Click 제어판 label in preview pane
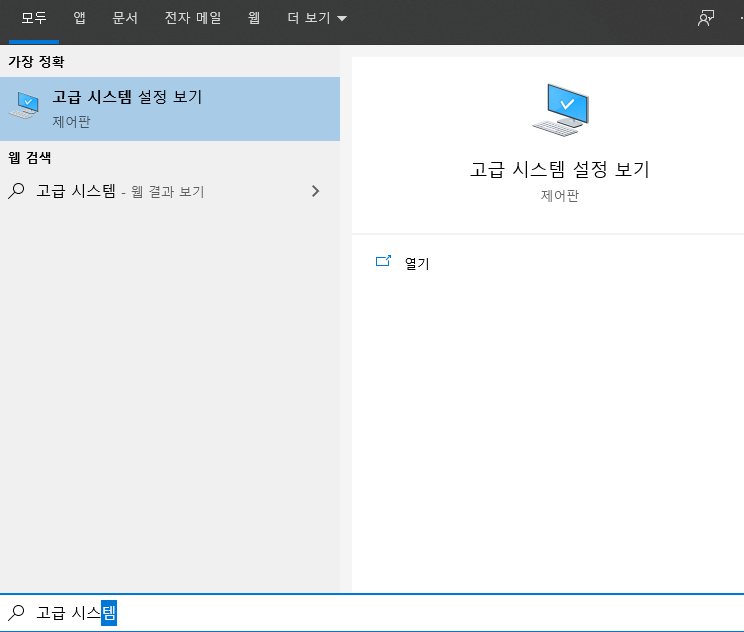Screen dimensions: 744x632 (x=560, y=195)
